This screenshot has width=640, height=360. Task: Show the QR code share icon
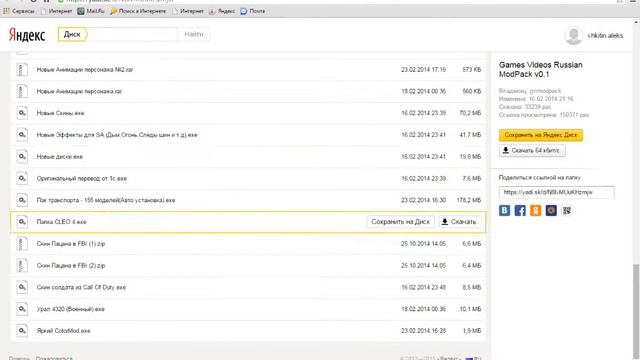pos(567,210)
